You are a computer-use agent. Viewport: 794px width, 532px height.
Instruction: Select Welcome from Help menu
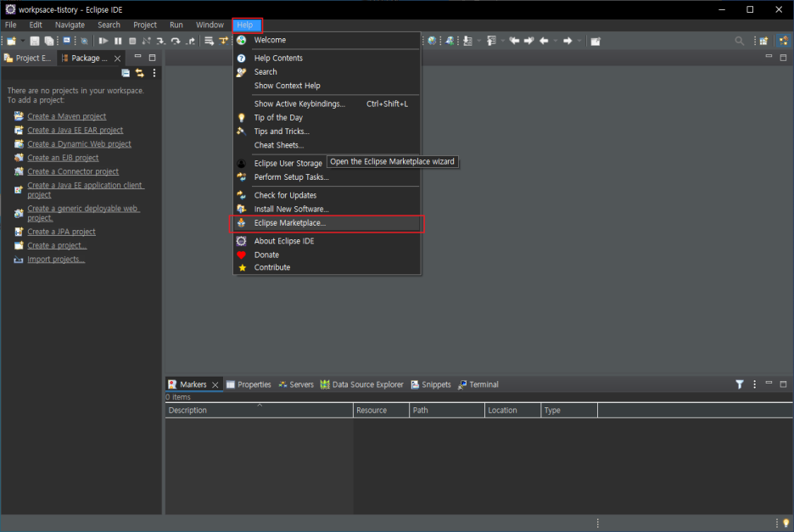coord(327,40)
